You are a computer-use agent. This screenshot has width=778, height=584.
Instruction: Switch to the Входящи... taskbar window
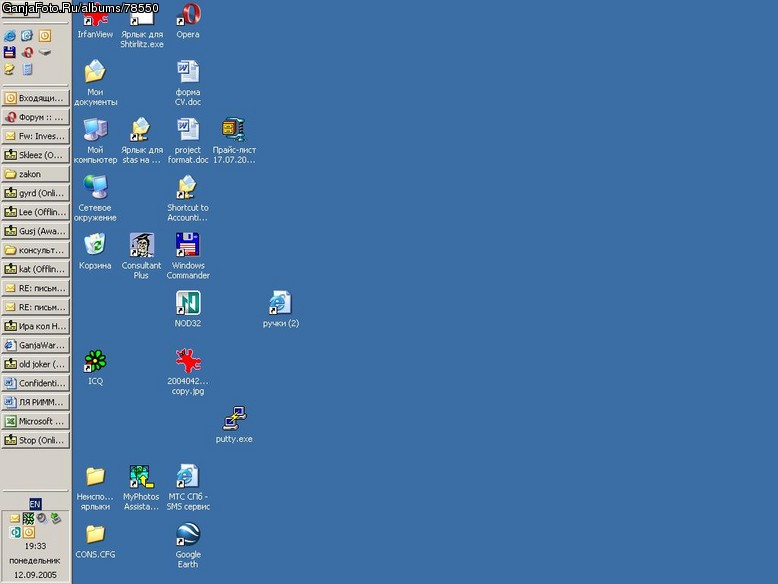[36, 98]
